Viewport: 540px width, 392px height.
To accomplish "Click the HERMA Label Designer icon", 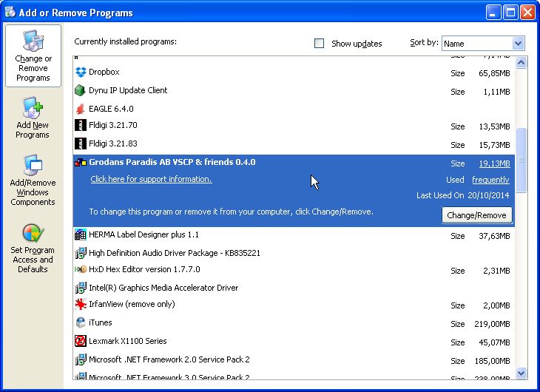I will (x=81, y=235).
